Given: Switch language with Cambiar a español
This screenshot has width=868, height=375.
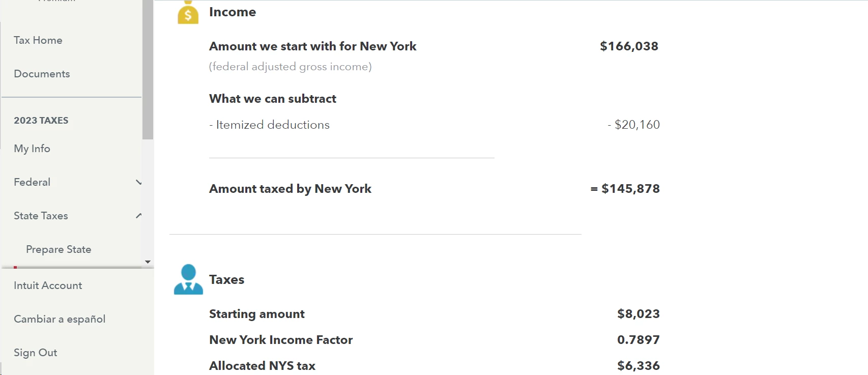Looking at the screenshot, I should [60, 319].
